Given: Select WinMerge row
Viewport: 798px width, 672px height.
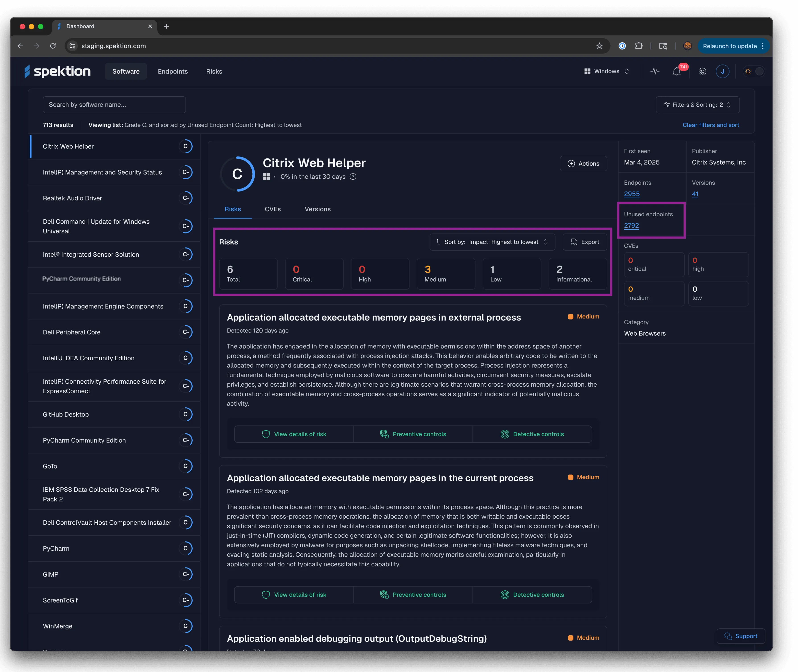Looking at the screenshot, I should (x=115, y=626).
